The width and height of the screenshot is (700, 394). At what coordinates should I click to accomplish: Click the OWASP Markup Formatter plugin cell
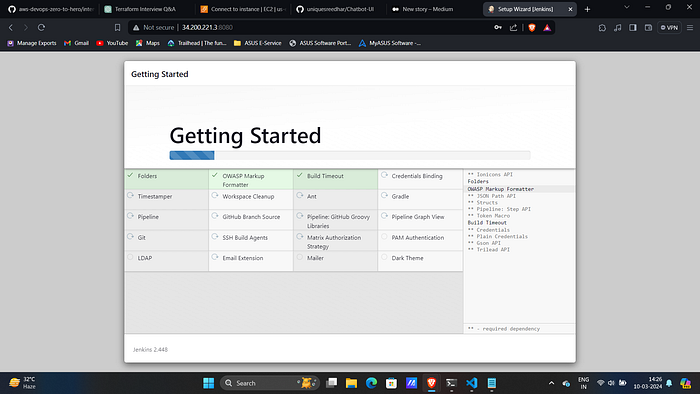tap(251, 179)
